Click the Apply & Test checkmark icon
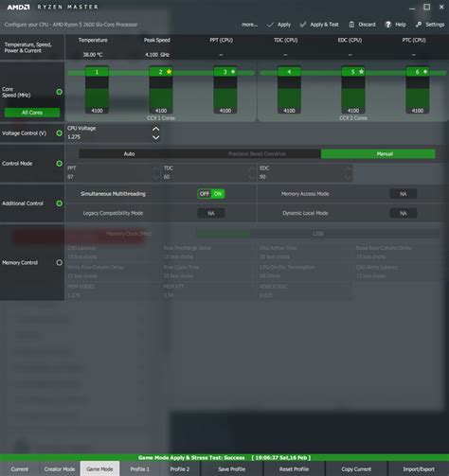This screenshot has height=476, width=449. pyautogui.click(x=303, y=25)
